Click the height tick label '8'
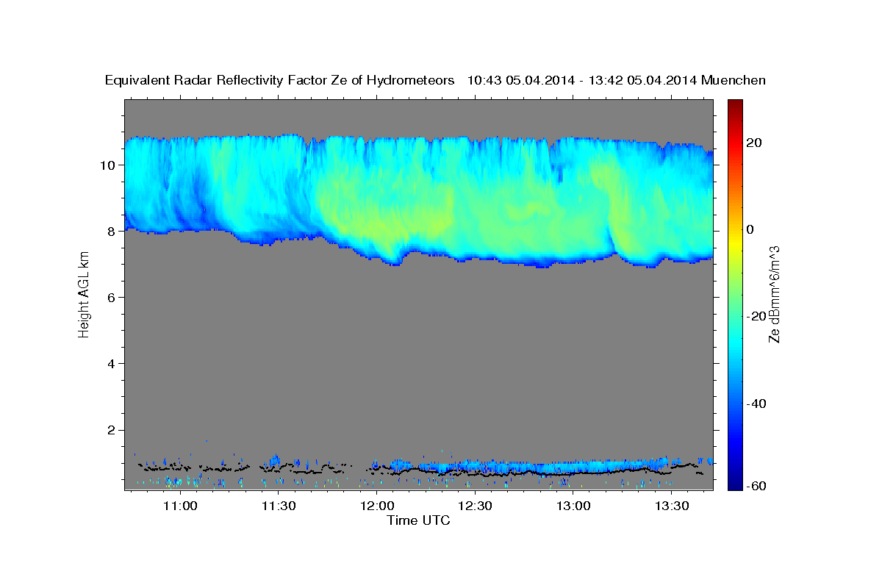Screen dimensions: 882x588 (x=112, y=232)
